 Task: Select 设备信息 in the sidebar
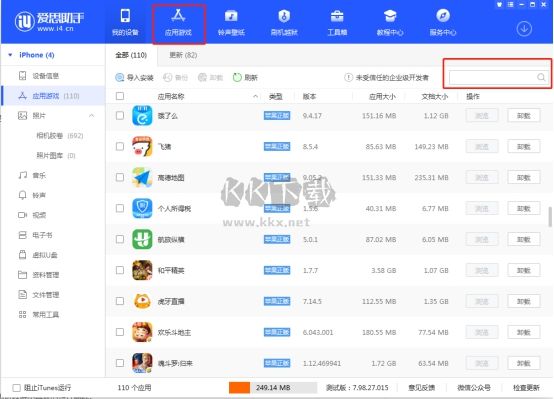(x=46, y=76)
